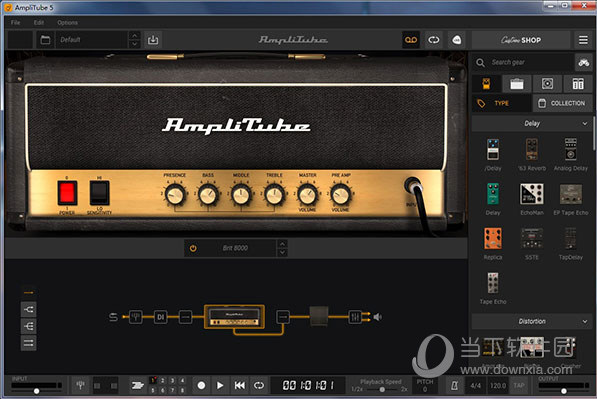Select the serial signal chain routing icon
This screenshot has width=597, height=399.
(29, 292)
